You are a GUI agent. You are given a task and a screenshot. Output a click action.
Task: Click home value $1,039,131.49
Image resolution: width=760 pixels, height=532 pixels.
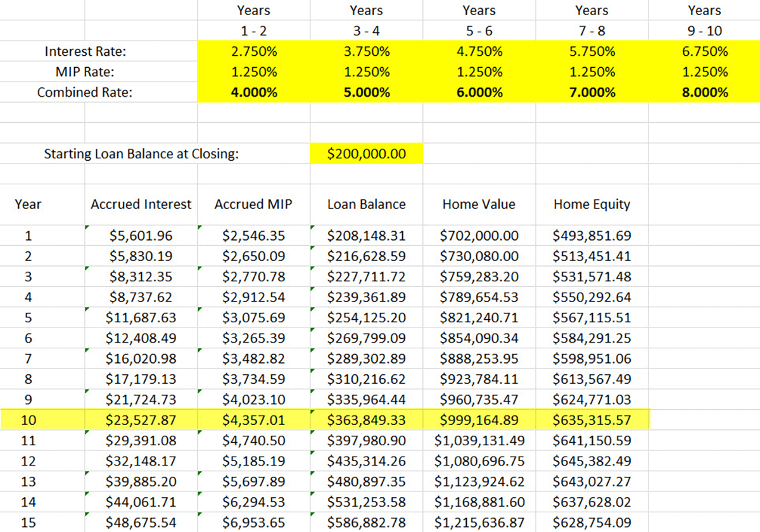coord(479,441)
